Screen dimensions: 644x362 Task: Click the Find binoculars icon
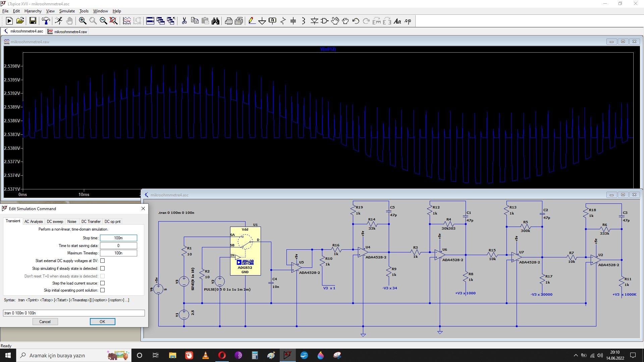(x=215, y=21)
